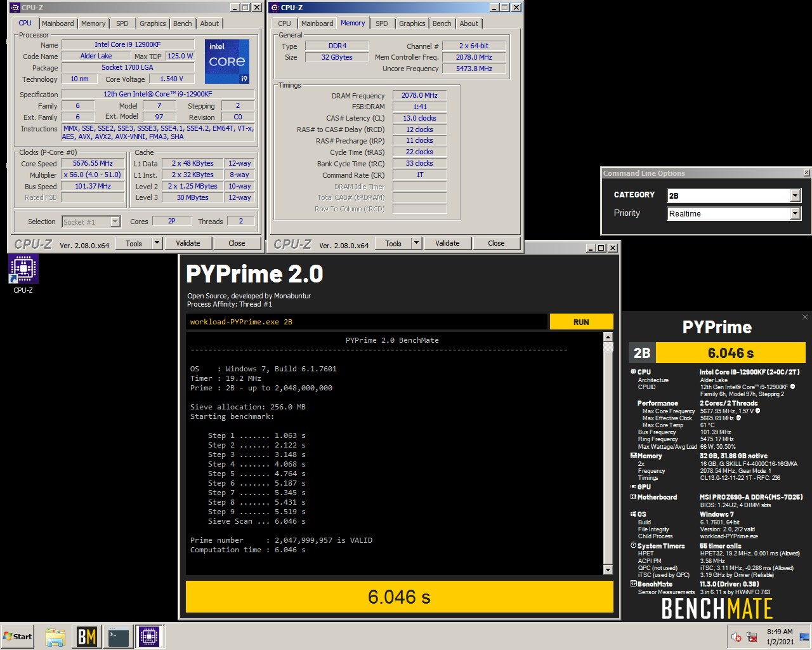Close the Command Line Options panel
This screenshot has height=650, width=812.
(x=806, y=173)
